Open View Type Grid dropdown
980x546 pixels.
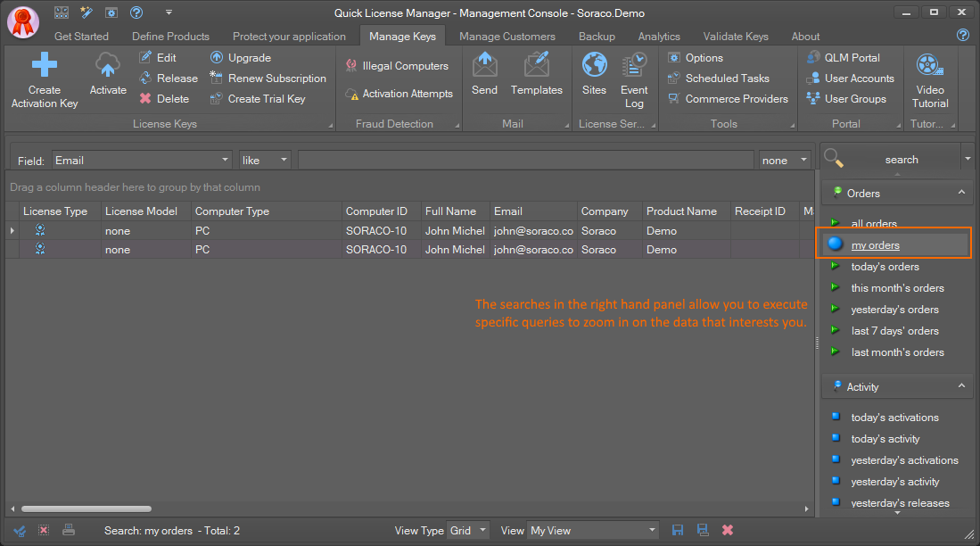(x=467, y=530)
